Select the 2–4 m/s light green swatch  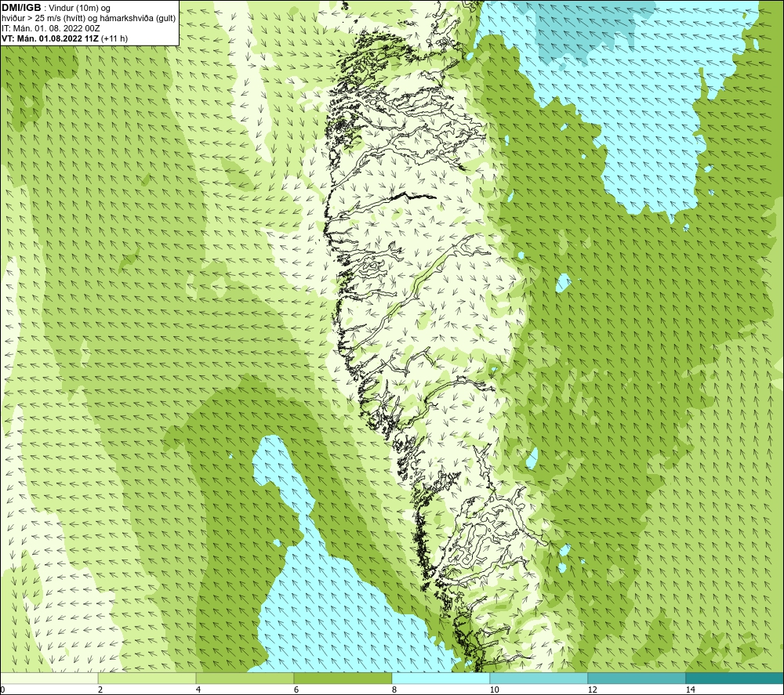147,679
